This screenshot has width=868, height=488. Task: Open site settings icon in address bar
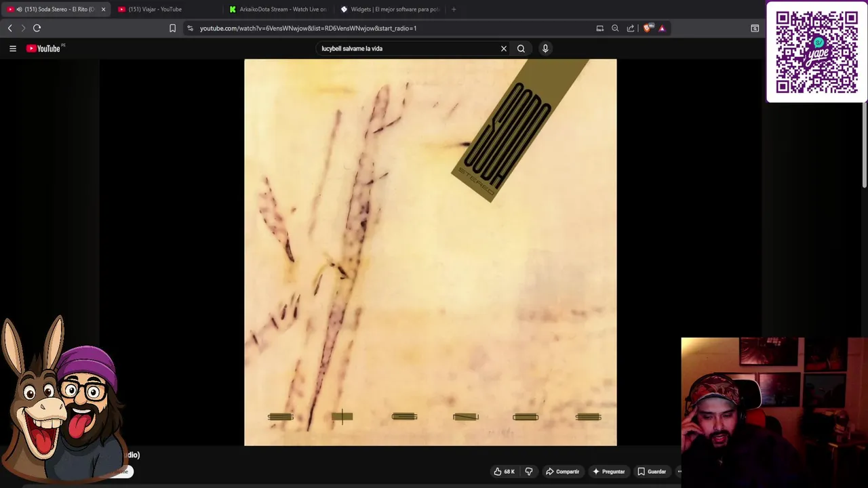coord(191,28)
